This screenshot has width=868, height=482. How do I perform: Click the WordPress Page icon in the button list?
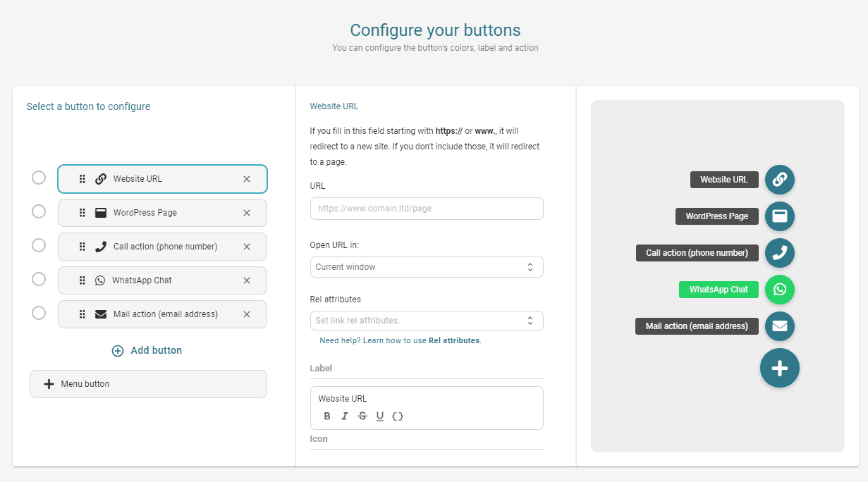click(x=99, y=212)
